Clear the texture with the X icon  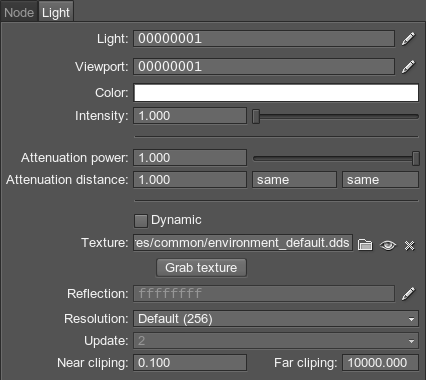tap(409, 246)
